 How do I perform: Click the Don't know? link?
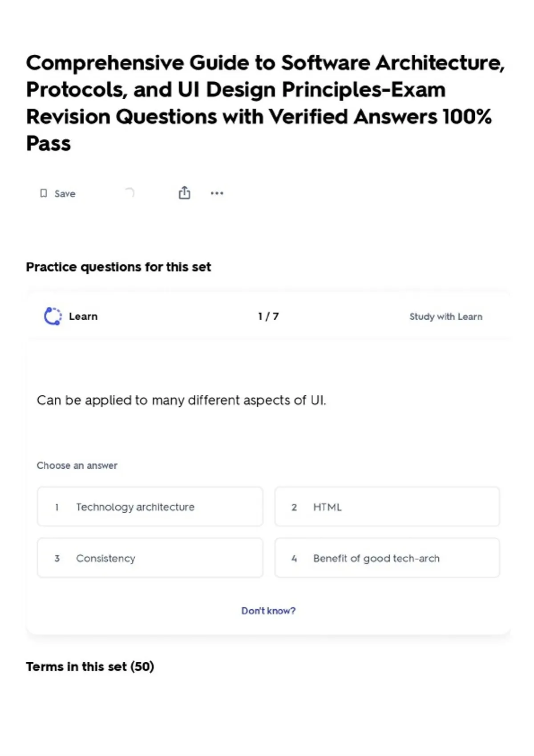point(268,611)
